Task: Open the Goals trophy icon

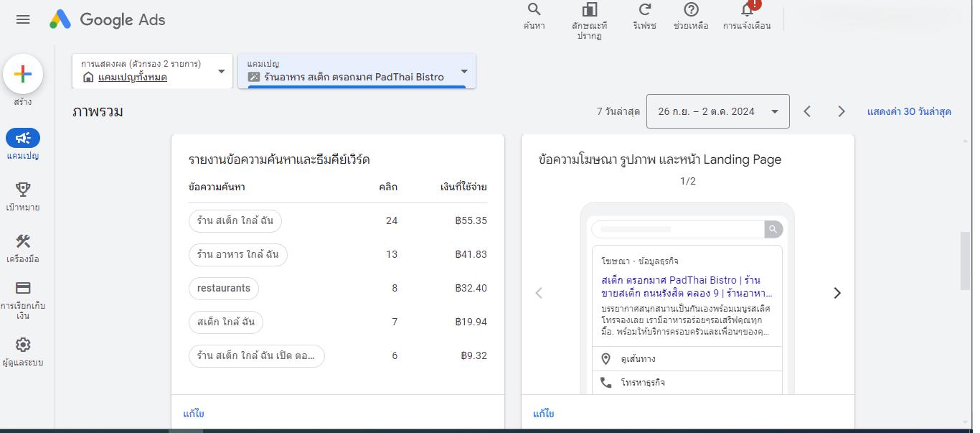Action: (23, 190)
